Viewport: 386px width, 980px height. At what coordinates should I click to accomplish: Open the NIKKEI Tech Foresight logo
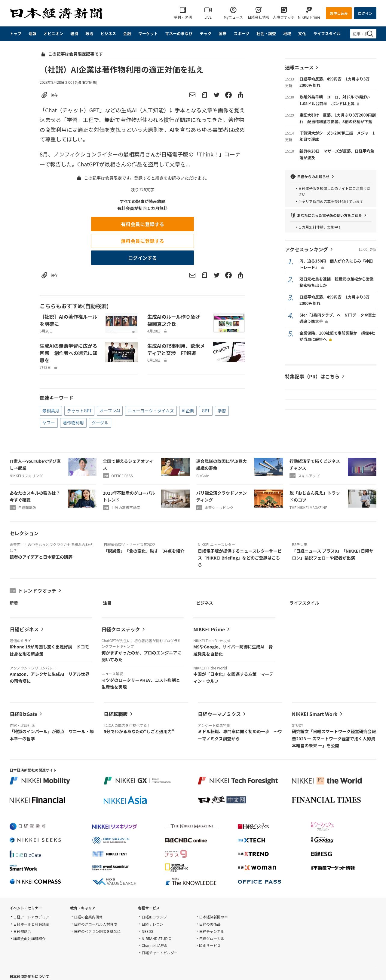click(238, 781)
